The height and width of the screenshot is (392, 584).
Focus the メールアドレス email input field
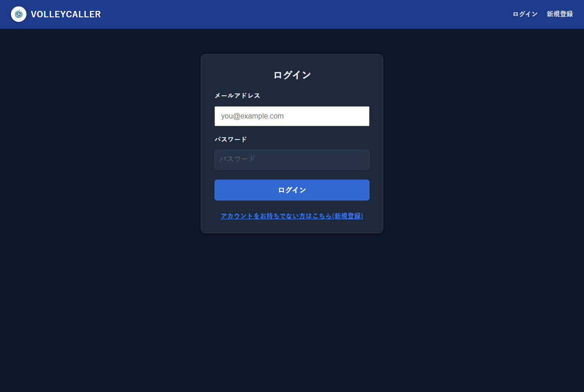click(x=292, y=116)
